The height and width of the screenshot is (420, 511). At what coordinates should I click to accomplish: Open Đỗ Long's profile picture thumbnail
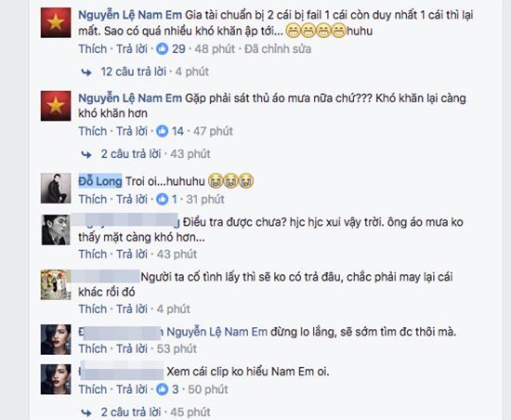tap(56, 189)
